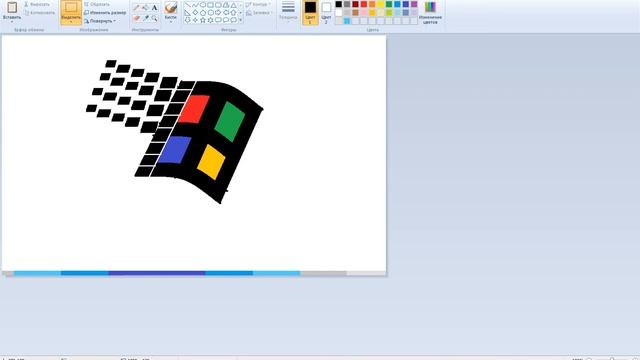
Task: Choose the Up arrow shape
Action: point(233,13)
